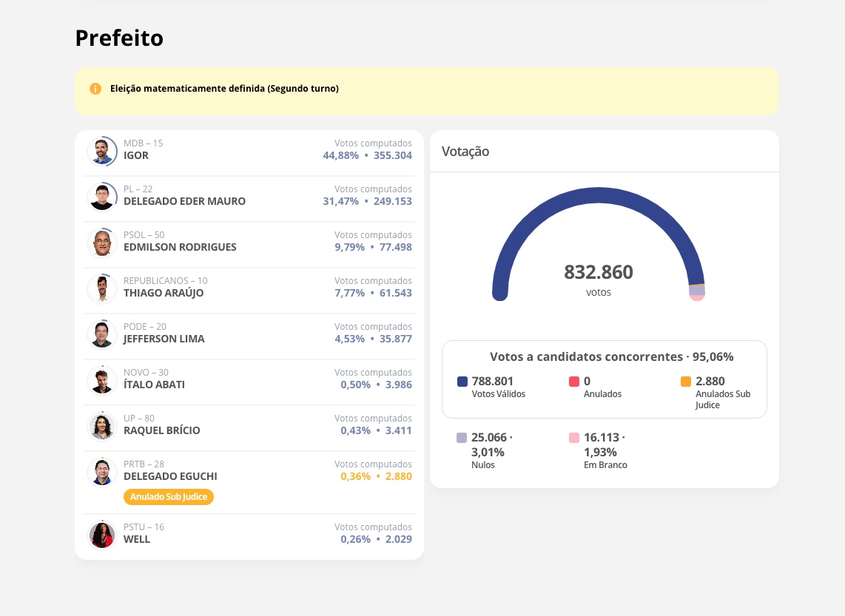Click the 832.860 votos total in gauge
845x616 pixels.
click(x=599, y=273)
